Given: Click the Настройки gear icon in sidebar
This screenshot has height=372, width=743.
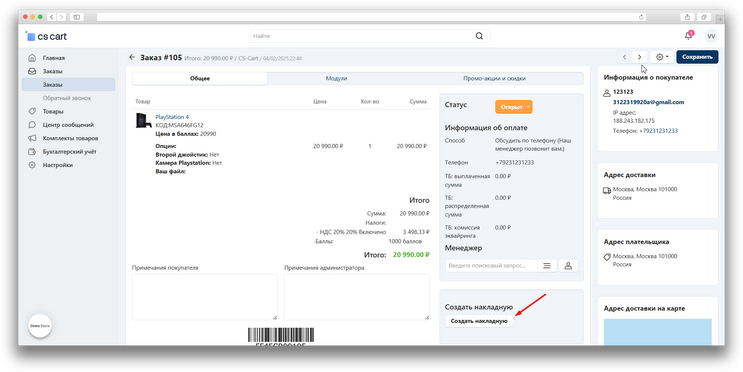Looking at the screenshot, I should [32, 165].
